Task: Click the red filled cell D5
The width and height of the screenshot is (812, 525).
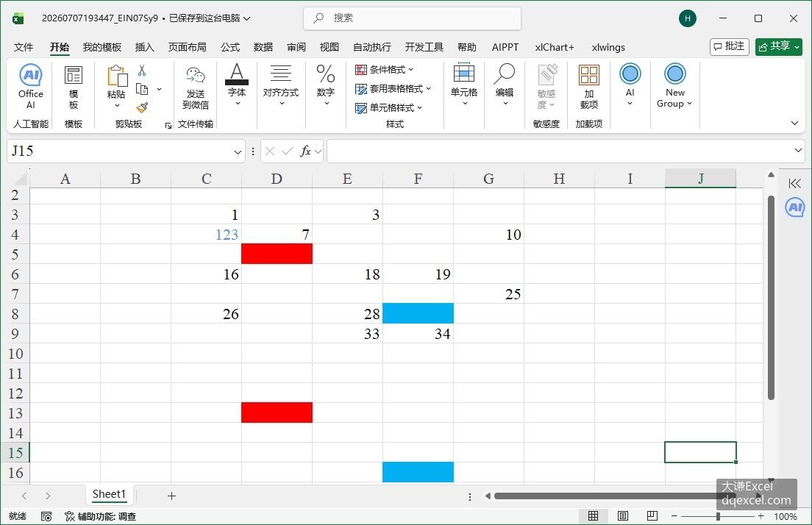Action: [277, 254]
